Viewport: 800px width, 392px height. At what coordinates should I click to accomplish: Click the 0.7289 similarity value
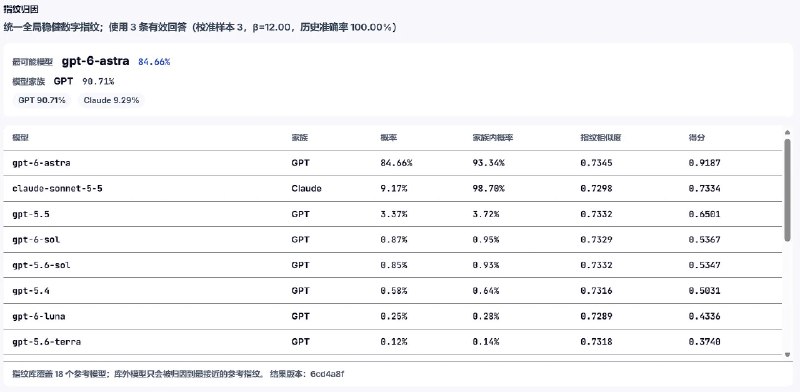pos(596,316)
